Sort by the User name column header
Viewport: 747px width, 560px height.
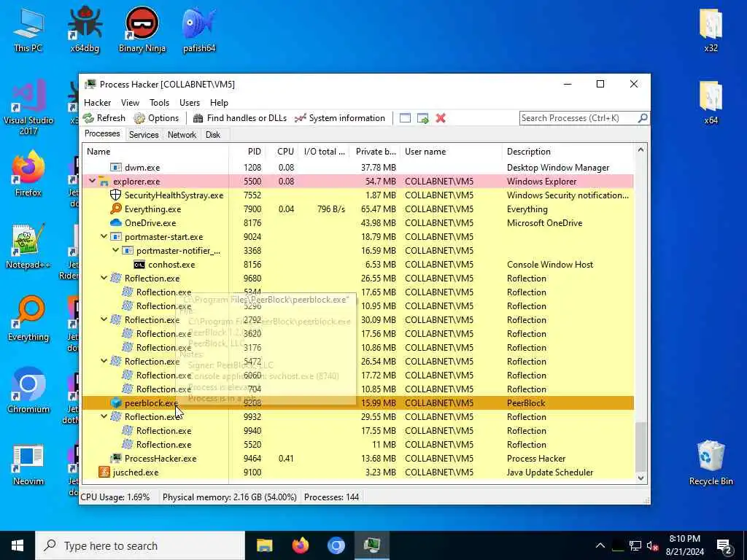click(x=451, y=152)
